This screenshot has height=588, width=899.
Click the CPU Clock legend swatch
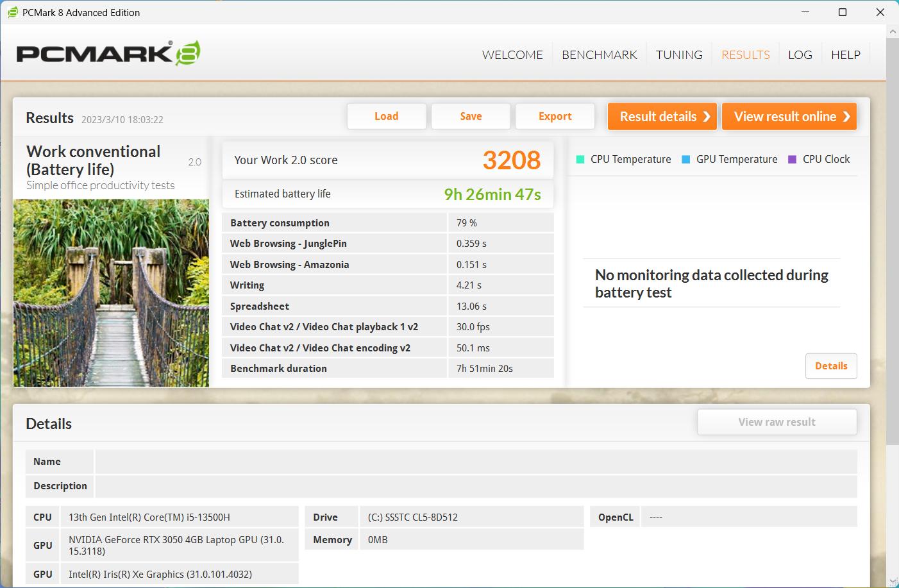click(x=792, y=160)
